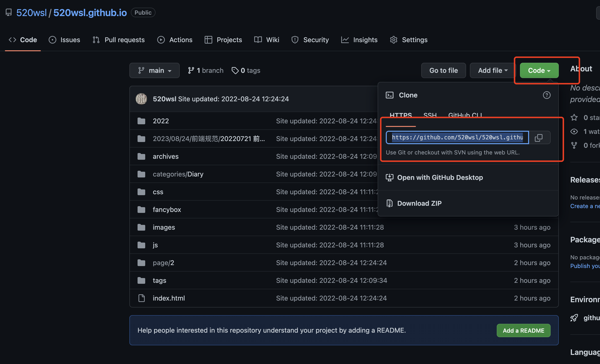600x364 pixels.
Task: Open the archives folder
Action: click(x=166, y=156)
